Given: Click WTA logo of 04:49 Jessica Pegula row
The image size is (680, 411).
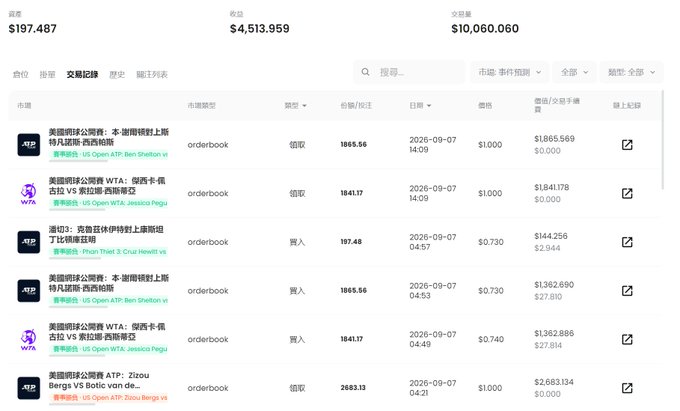Looking at the screenshot, I should (x=29, y=339).
